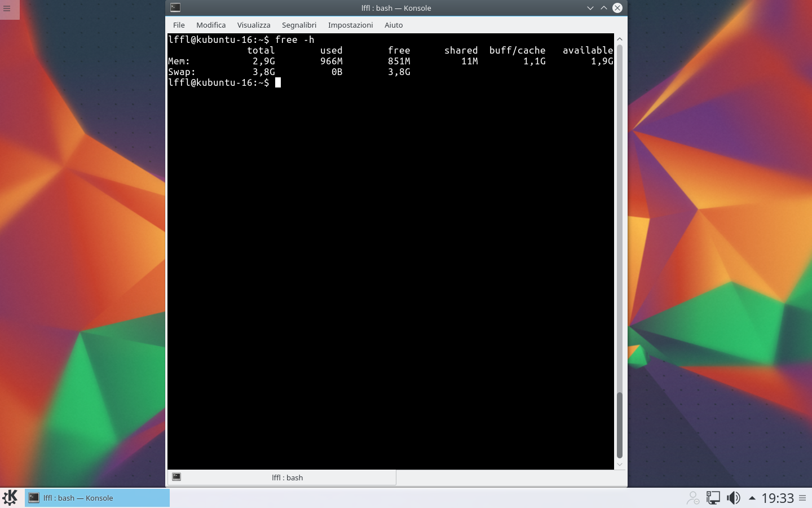Click the terminal icon on the lffl:bash tab

tap(176, 477)
